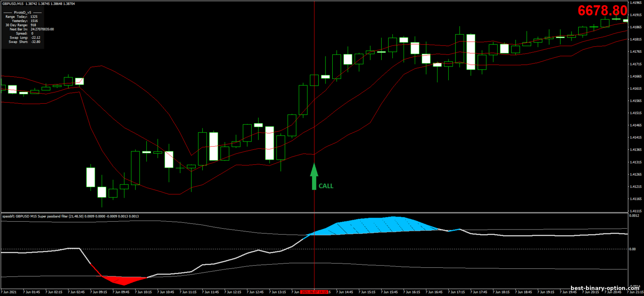644x296 pixels.
Task: Click the Swap Long value -22.12
Action: (x=36, y=37)
